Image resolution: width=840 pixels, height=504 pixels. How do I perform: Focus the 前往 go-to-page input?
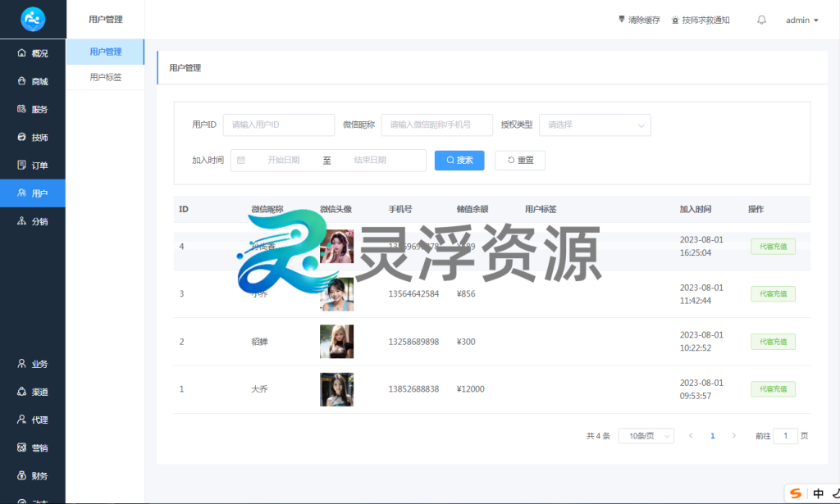[x=785, y=436]
